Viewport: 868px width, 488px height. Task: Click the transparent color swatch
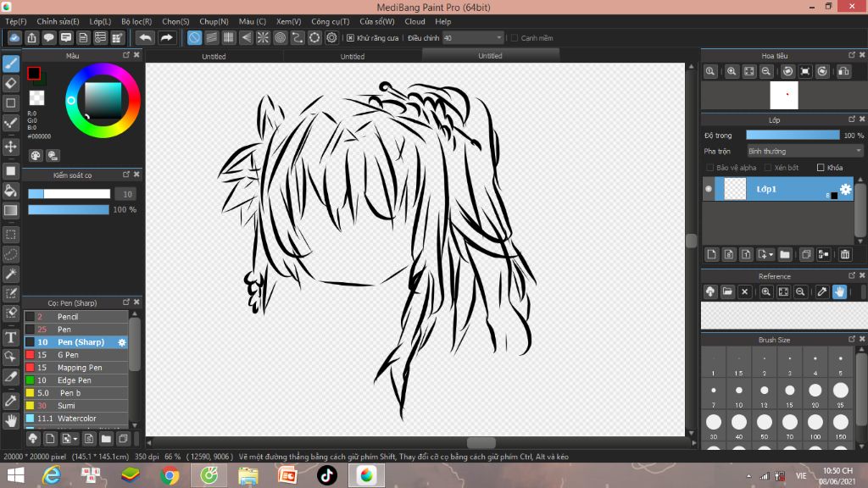[x=36, y=98]
